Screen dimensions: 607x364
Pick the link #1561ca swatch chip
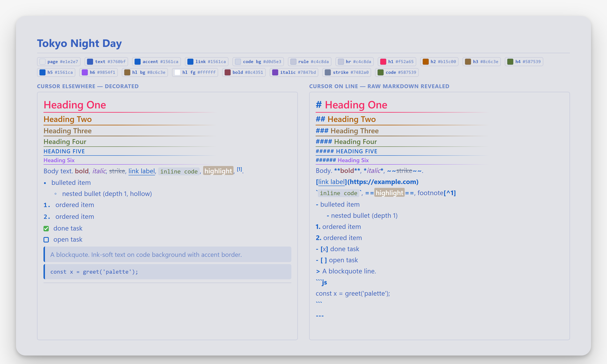tap(207, 61)
